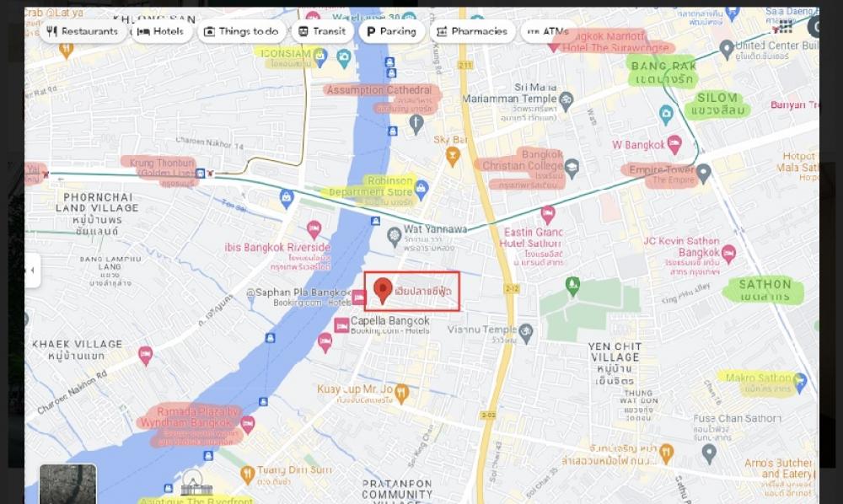Click United Center Building pin

[x=727, y=49]
